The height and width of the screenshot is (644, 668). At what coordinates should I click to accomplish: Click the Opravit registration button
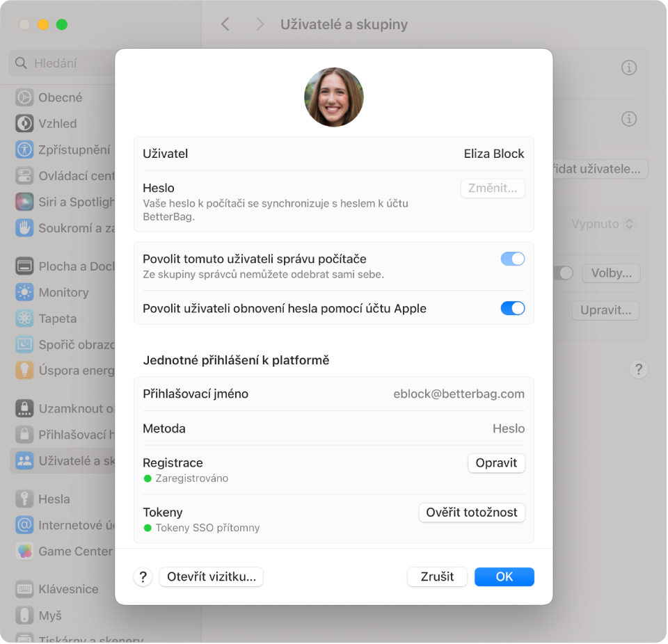click(x=496, y=463)
